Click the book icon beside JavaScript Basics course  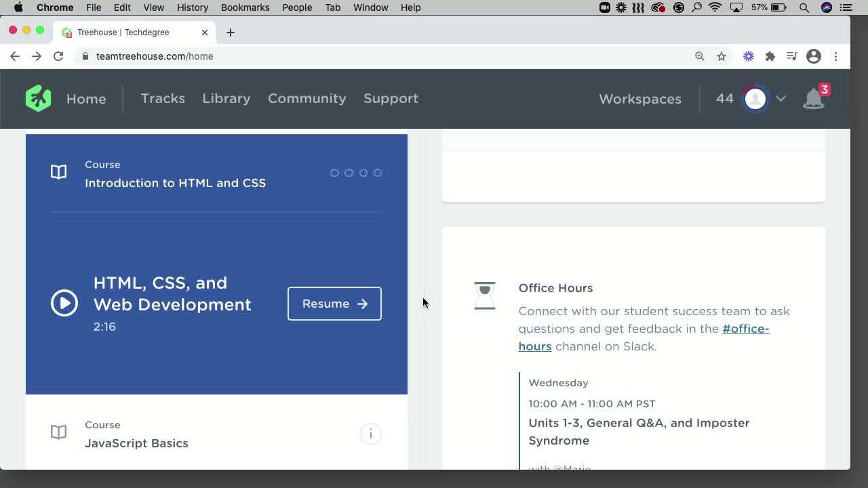(58, 432)
